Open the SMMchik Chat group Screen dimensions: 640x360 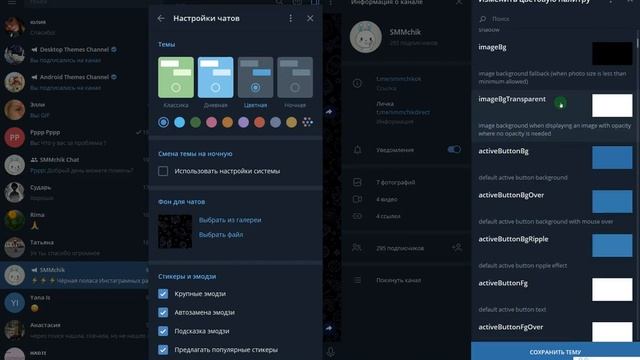[x=74, y=165]
